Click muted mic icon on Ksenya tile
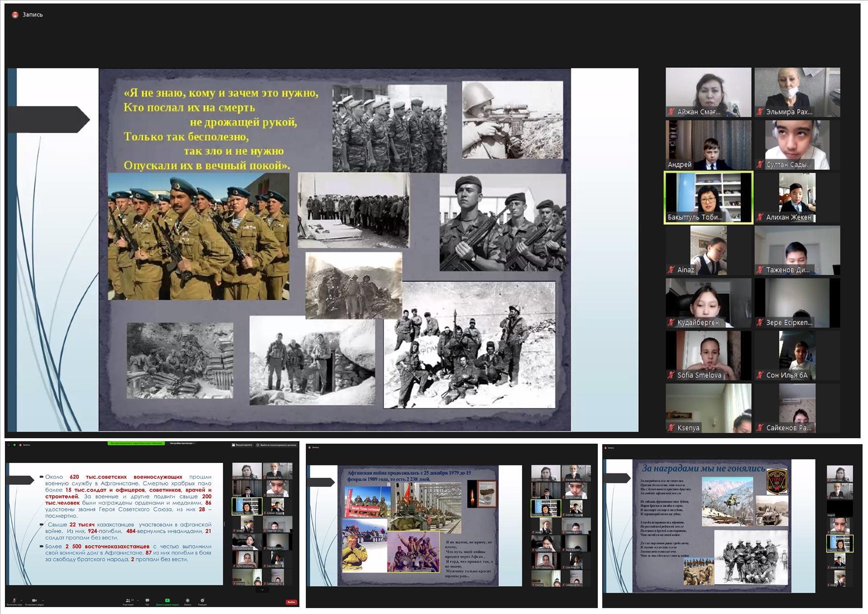 (672, 428)
